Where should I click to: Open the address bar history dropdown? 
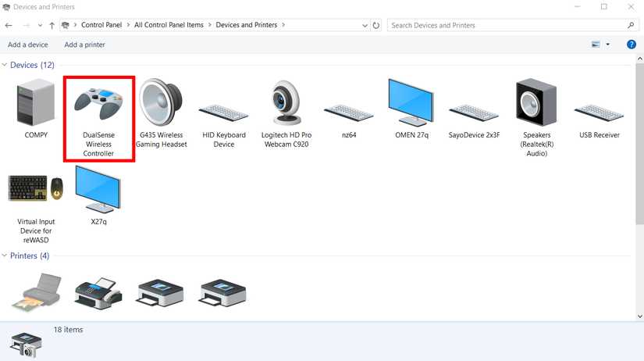(365, 25)
